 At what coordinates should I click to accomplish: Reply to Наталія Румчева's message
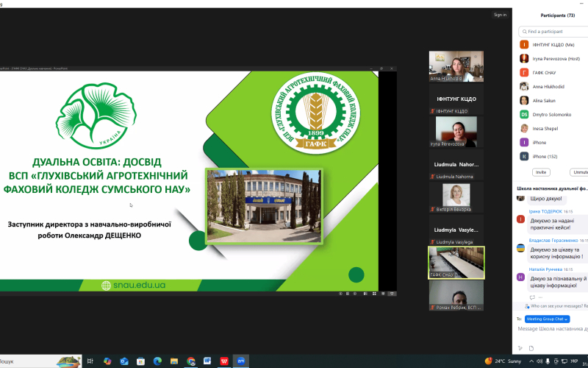pyautogui.click(x=532, y=297)
